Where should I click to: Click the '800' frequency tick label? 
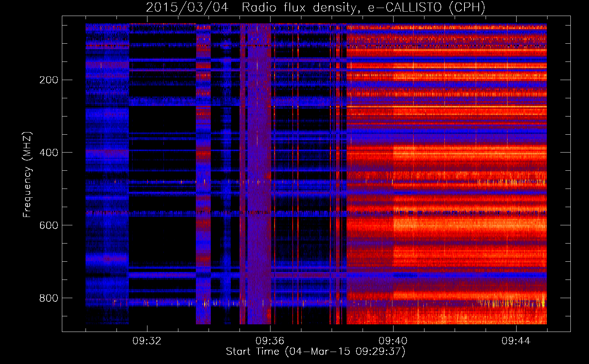[49, 298]
